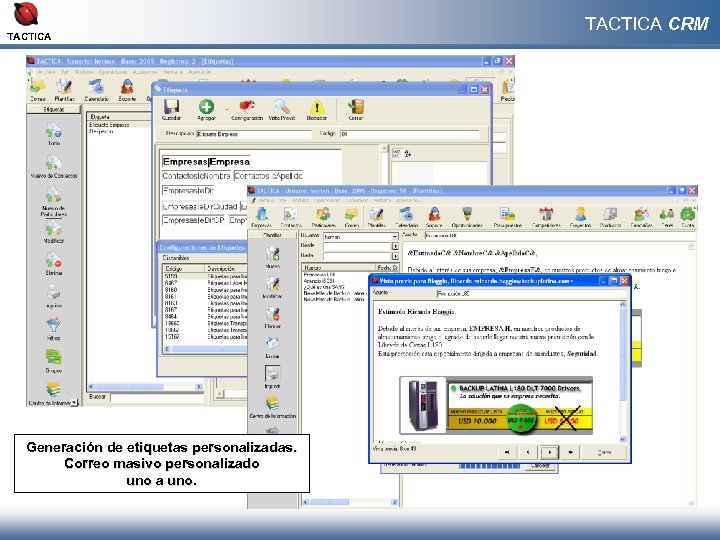The height and width of the screenshot is (540, 720).
Task: Open first menu in Plantillas window menu bar
Action: click(266, 200)
